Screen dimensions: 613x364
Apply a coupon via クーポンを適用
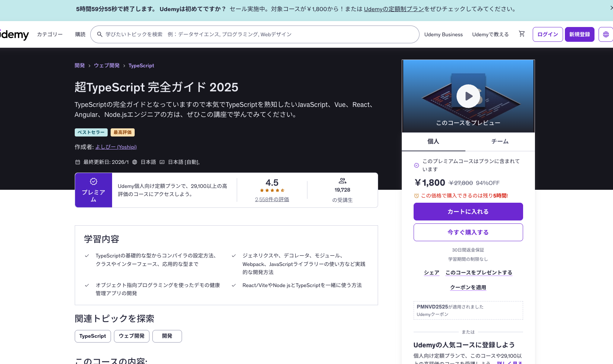468,287
